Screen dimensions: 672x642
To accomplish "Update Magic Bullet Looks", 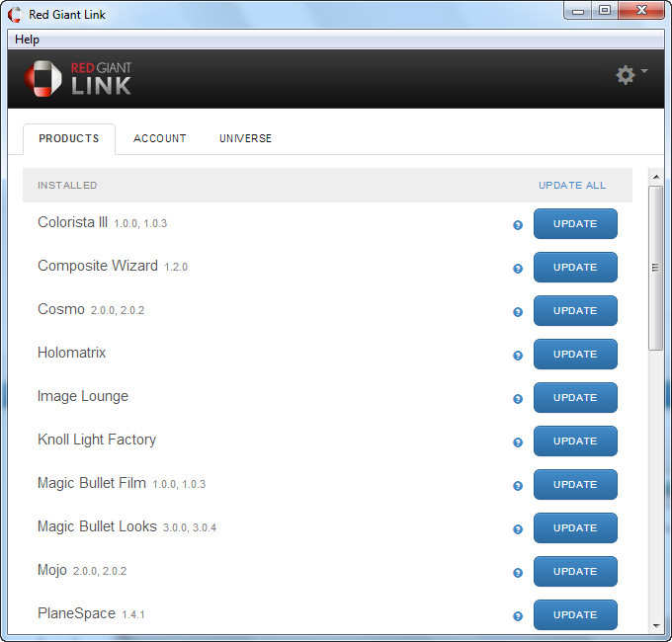I will coord(575,528).
